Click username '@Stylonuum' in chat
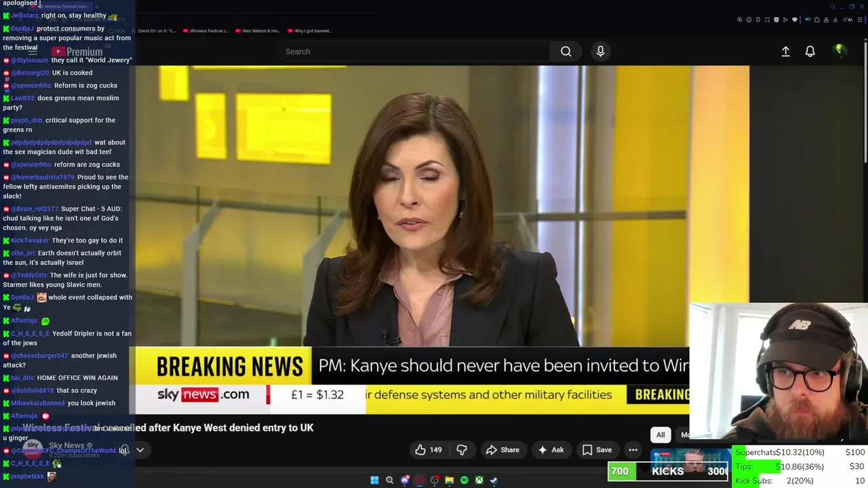This screenshot has width=868, height=488. (30, 60)
